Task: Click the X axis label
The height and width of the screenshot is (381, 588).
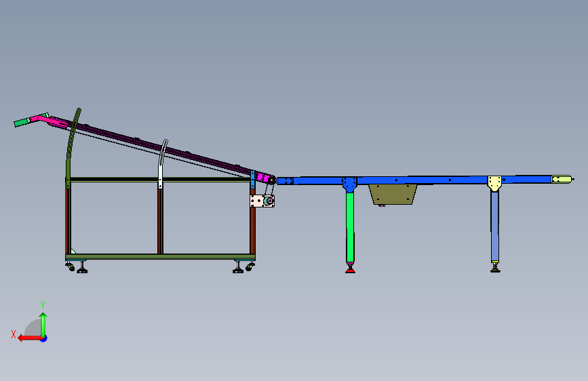Action: pos(14,334)
